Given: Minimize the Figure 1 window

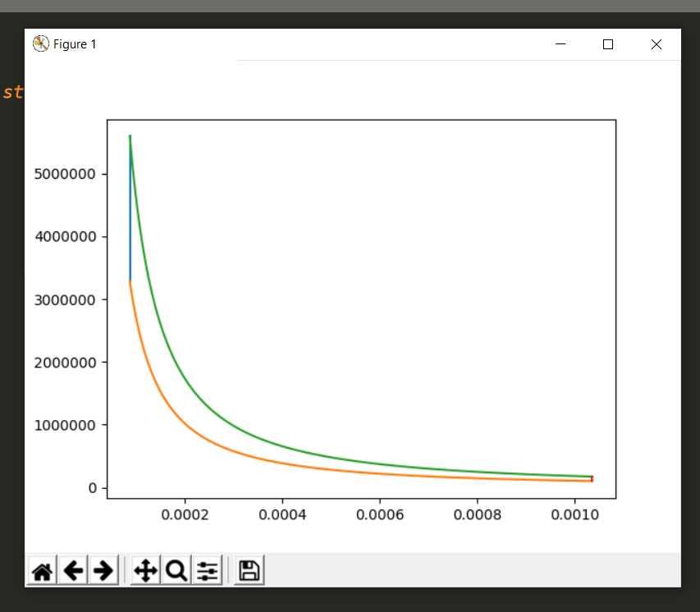Looking at the screenshot, I should [560, 44].
